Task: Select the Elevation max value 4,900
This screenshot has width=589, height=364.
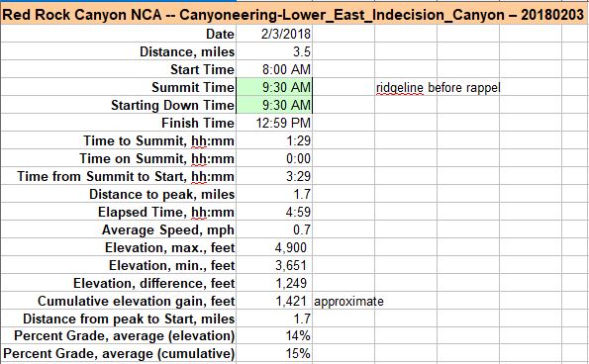Action: pyautogui.click(x=274, y=247)
